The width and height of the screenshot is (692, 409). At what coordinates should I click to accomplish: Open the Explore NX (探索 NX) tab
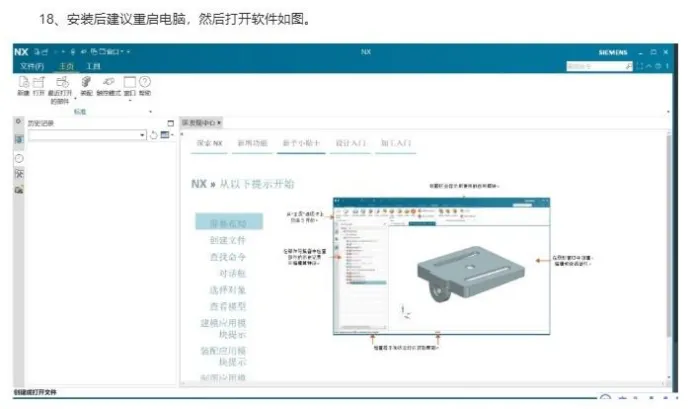pyautogui.click(x=210, y=143)
